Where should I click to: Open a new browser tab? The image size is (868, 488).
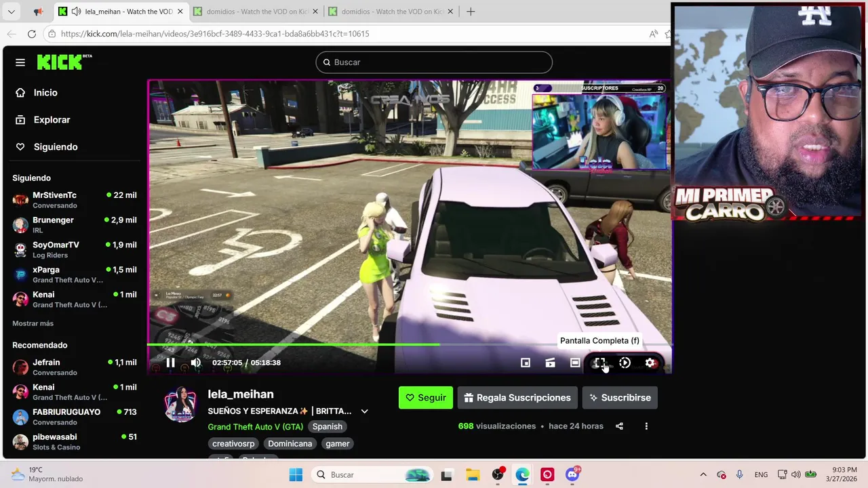pyautogui.click(x=471, y=12)
